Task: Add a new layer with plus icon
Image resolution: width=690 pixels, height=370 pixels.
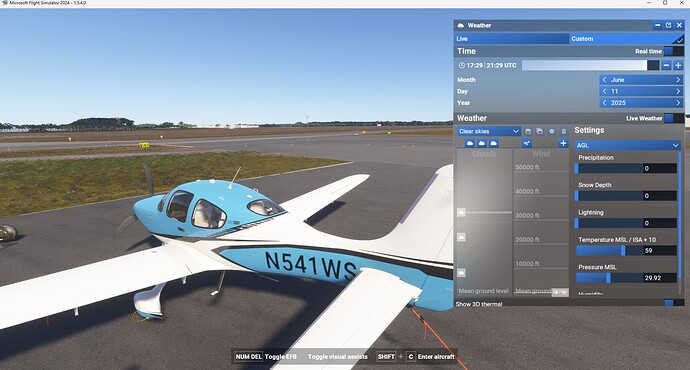Action: coord(563,143)
